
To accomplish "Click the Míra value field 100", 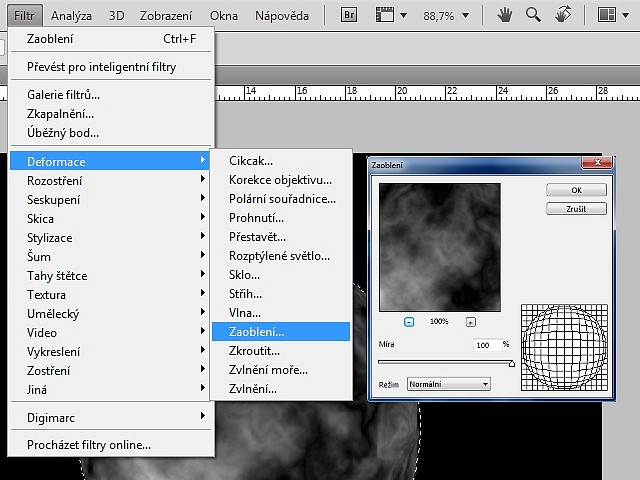I will point(487,345).
